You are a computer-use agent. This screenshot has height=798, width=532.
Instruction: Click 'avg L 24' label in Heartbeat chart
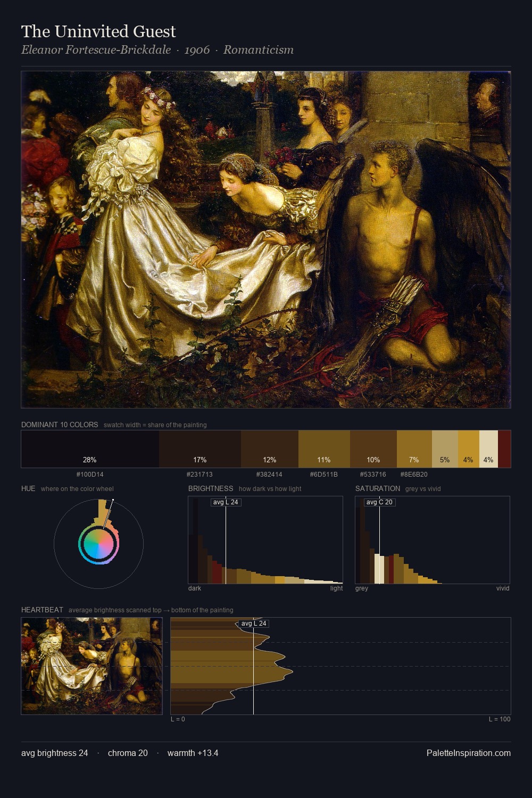tap(254, 624)
